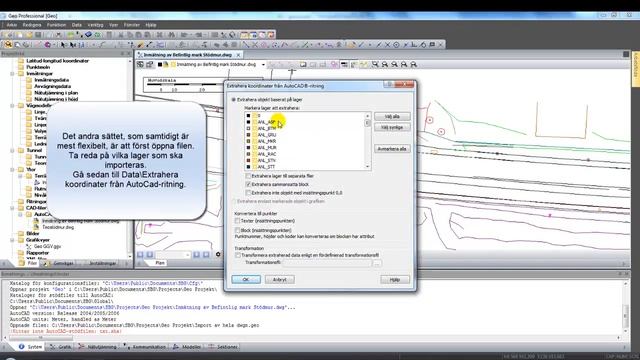
Task: Click the output panel horizontal scrollbar
Action: (x=41, y=338)
